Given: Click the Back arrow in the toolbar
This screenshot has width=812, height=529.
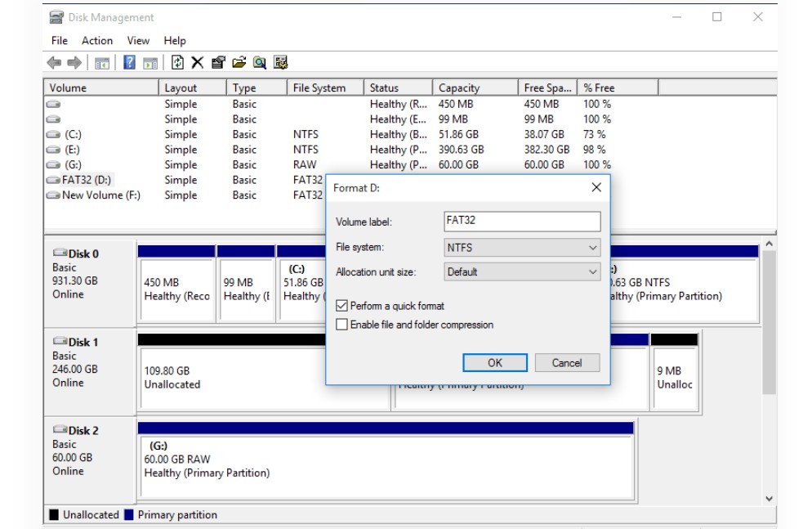Looking at the screenshot, I should (54, 63).
